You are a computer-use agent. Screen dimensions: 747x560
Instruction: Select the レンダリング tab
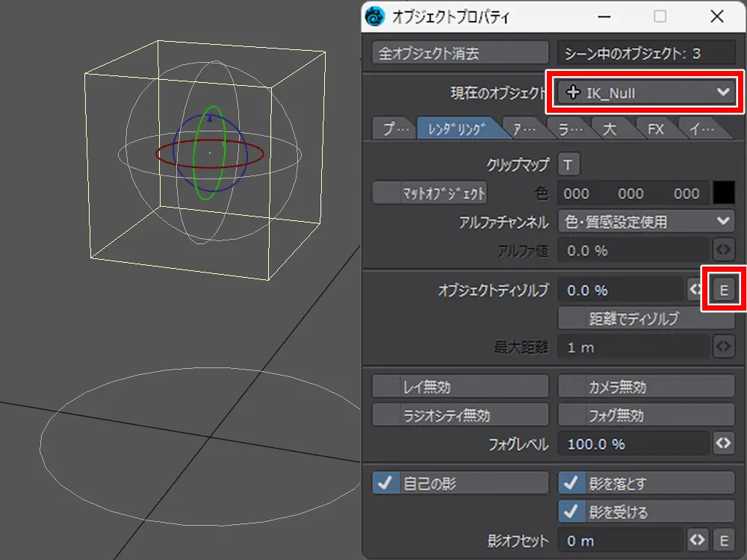[x=456, y=129]
